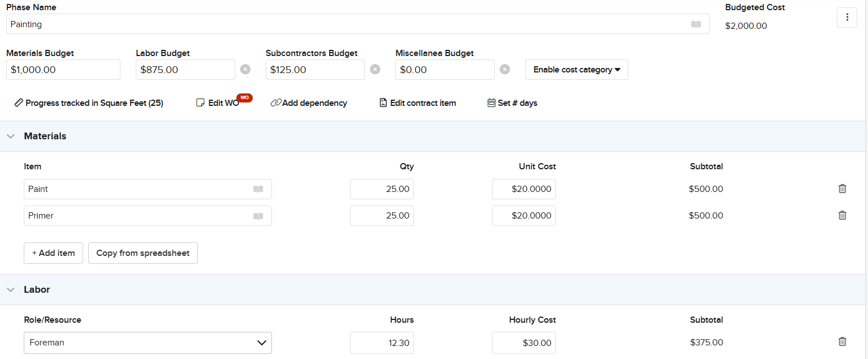Image resolution: width=868 pixels, height=359 pixels.
Task: Remove the Labor Budget category
Action: click(x=245, y=69)
